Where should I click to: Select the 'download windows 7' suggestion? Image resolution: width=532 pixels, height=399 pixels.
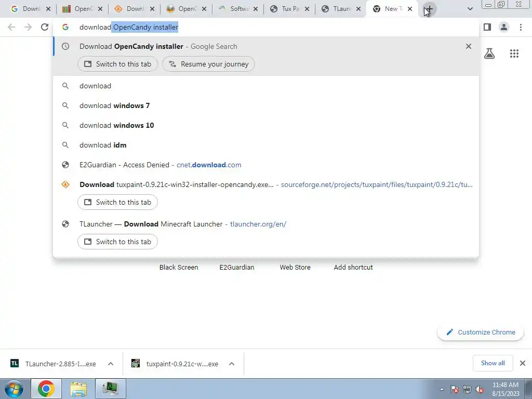[x=266, y=105]
